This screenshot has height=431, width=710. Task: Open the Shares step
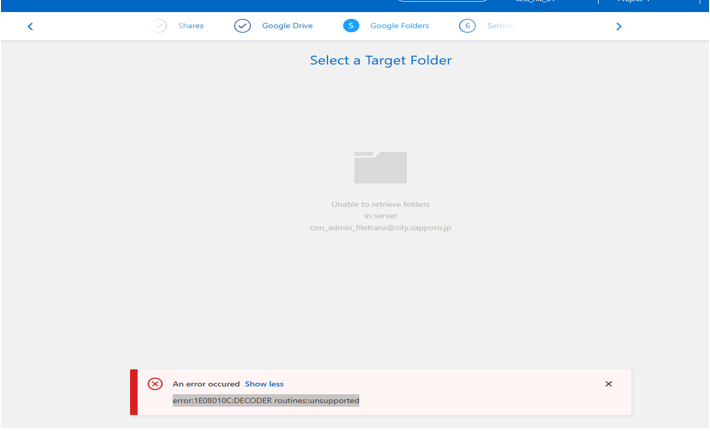pyautogui.click(x=191, y=26)
